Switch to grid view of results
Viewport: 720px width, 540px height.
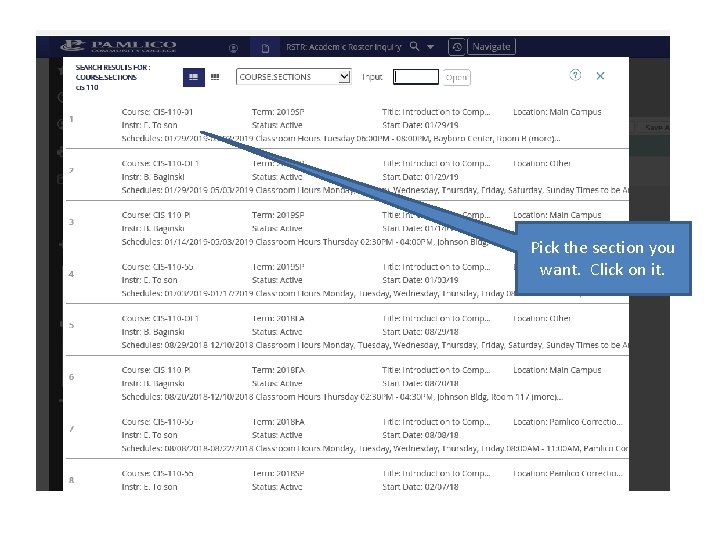pyautogui.click(x=215, y=77)
